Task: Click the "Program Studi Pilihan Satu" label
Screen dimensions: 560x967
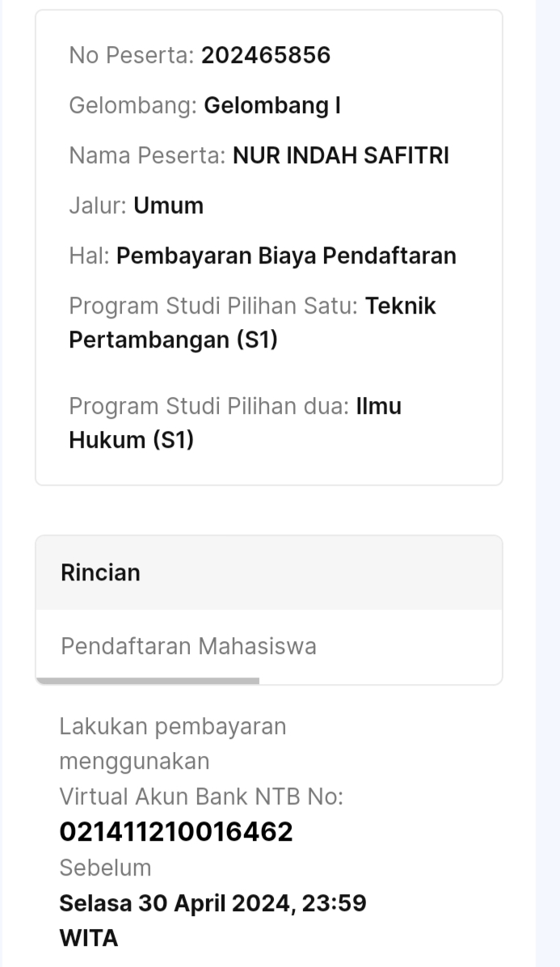Action: pyautogui.click(x=213, y=306)
